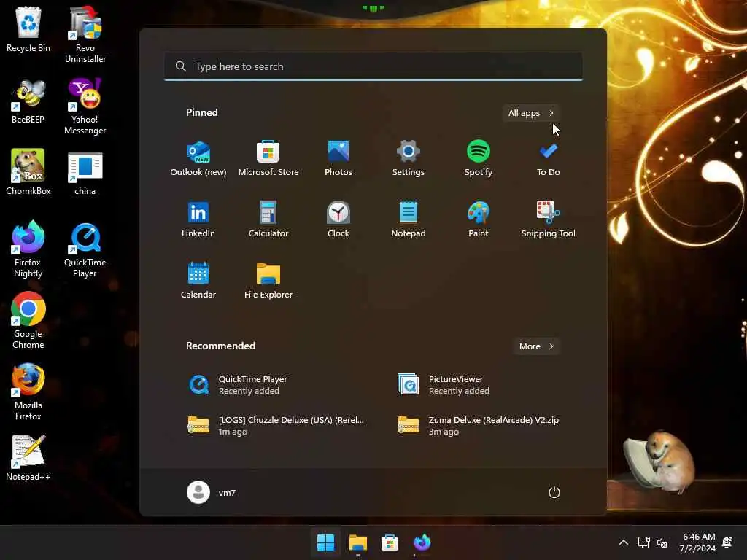Open Outlook (new) from pinned apps
The width and height of the screenshot is (747, 560).
pos(198,159)
